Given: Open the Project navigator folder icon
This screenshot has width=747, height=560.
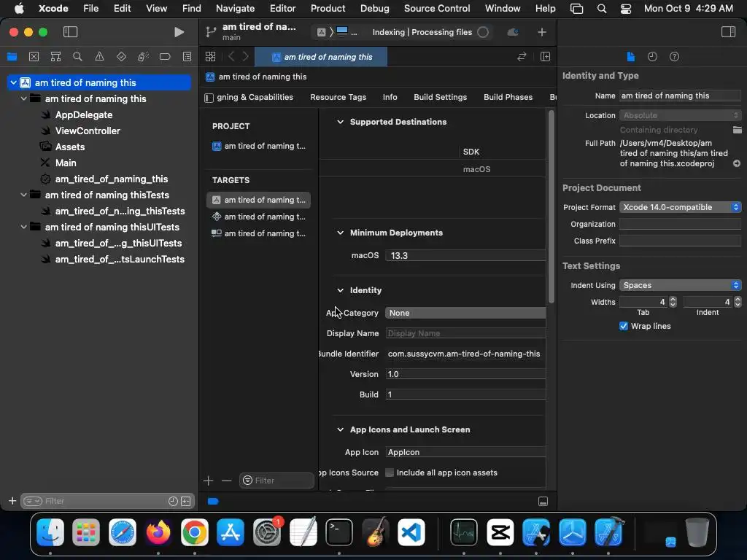Looking at the screenshot, I should (x=12, y=57).
